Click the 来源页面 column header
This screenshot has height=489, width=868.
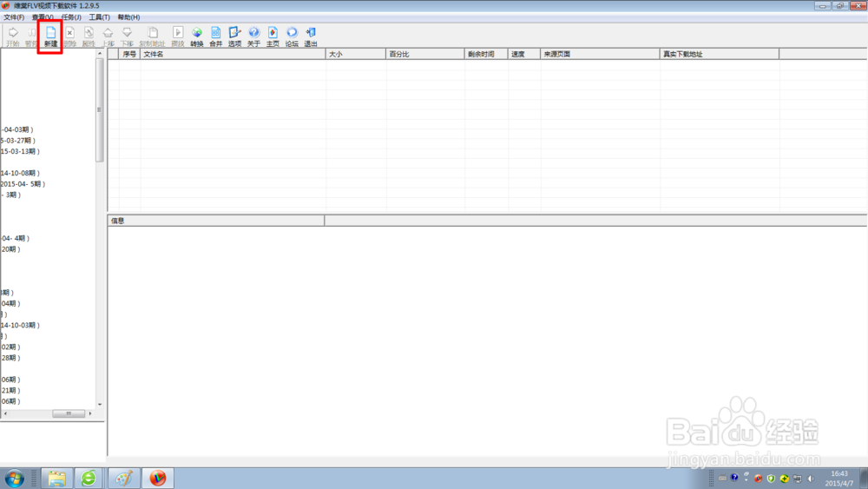[x=600, y=54]
